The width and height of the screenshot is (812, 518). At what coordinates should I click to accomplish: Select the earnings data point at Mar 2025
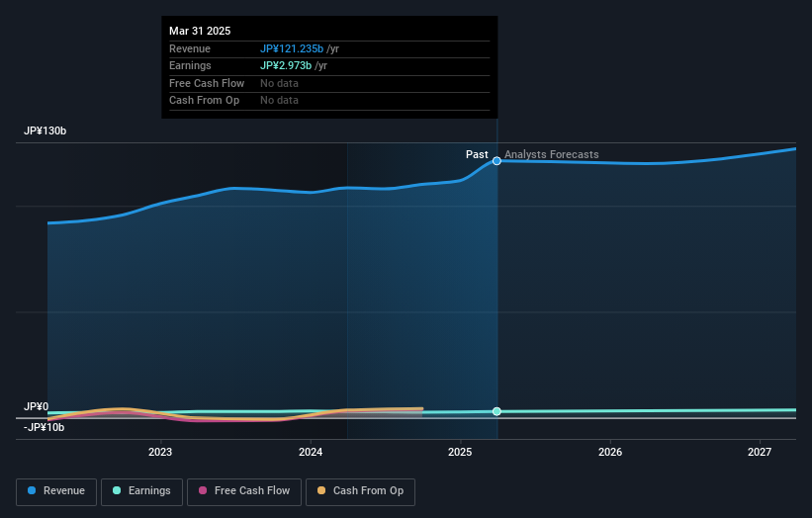click(x=496, y=411)
